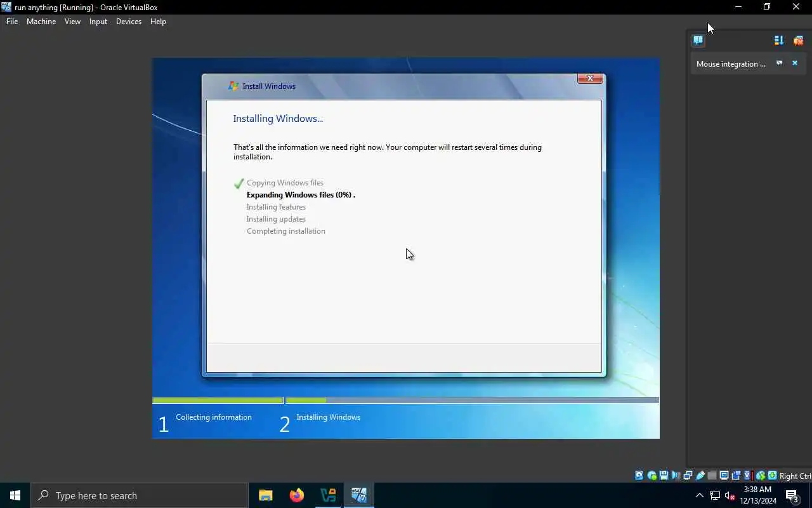Viewport: 812px width, 508px height.
Task: Click the Installing Windows progress bar
Action: click(472, 400)
